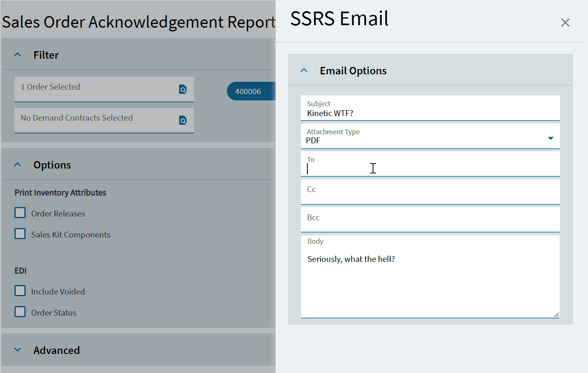The height and width of the screenshot is (373, 588).
Task: Place cursor in the Body text area
Action: (x=430, y=277)
